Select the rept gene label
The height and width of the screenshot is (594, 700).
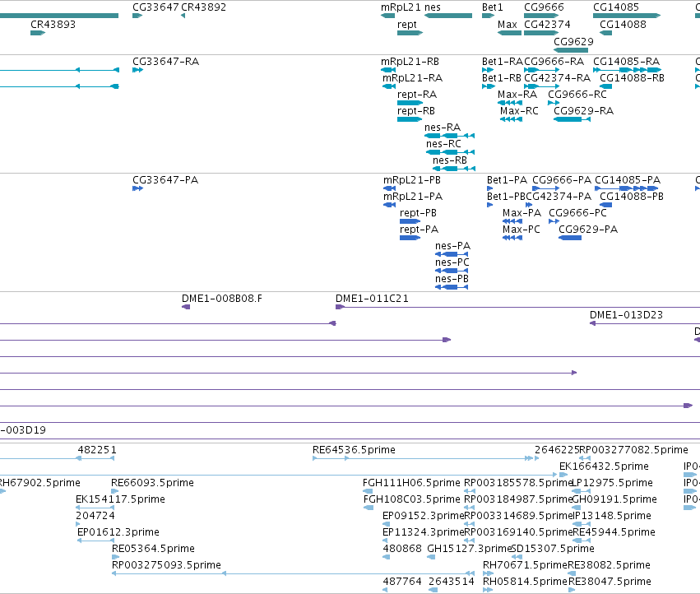tap(406, 25)
